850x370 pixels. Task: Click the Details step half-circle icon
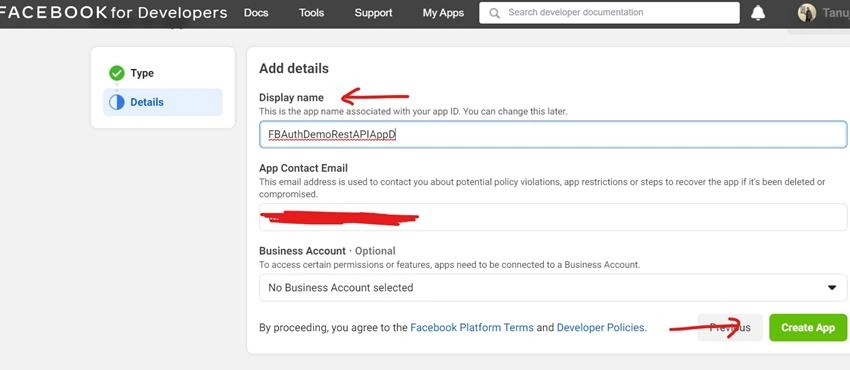click(117, 102)
